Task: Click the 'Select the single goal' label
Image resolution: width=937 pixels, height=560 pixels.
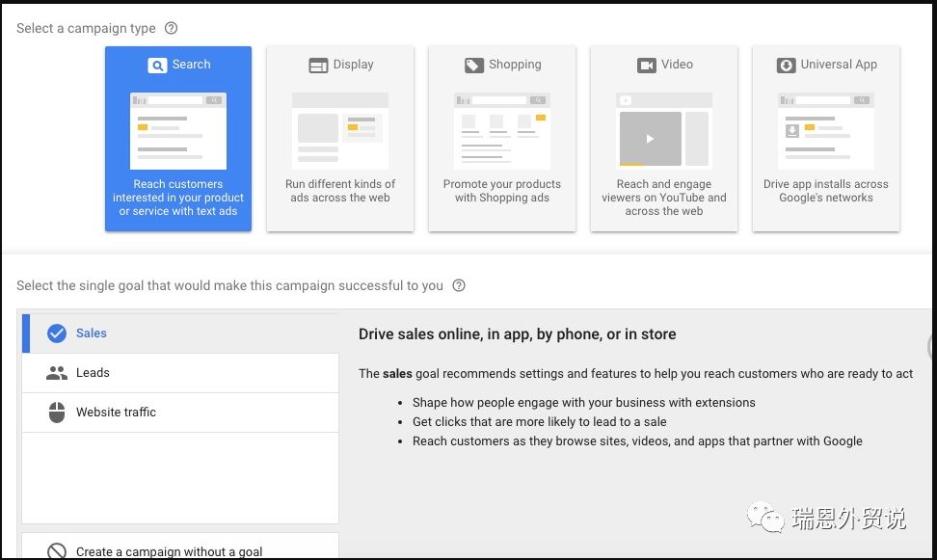Action: pyautogui.click(x=80, y=285)
